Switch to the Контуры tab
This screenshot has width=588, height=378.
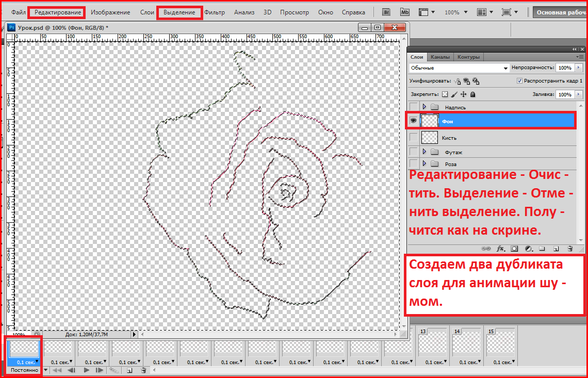[x=468, y=57]
